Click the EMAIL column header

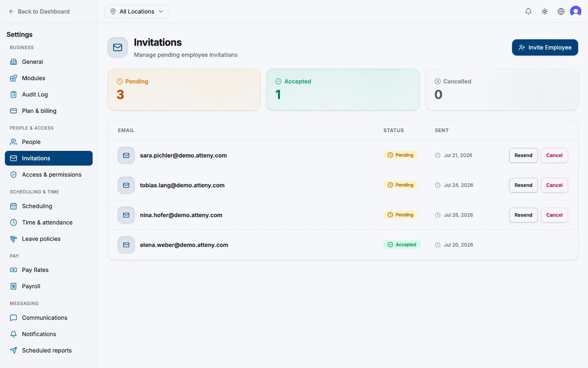point(126,130)
